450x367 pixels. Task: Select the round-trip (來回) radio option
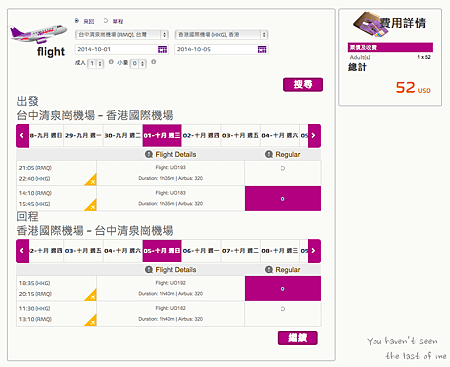coord(77,21)
